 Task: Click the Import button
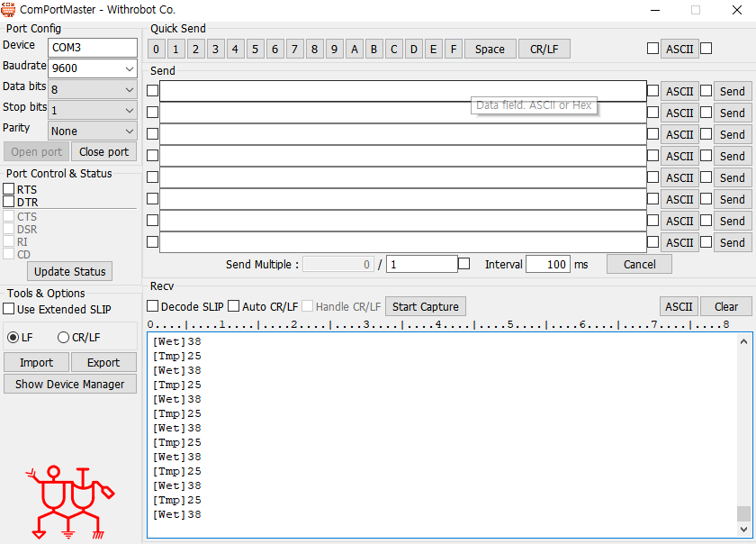coord(37,362)
